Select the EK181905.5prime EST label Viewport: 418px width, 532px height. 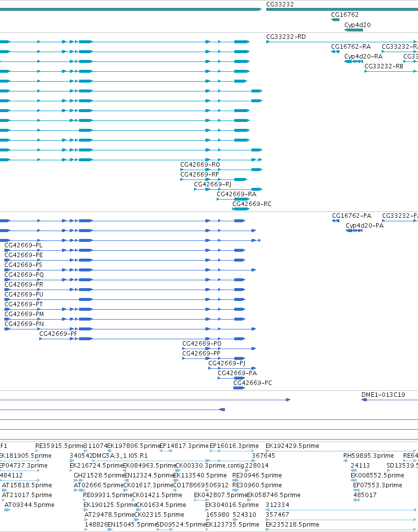point(26,456)
